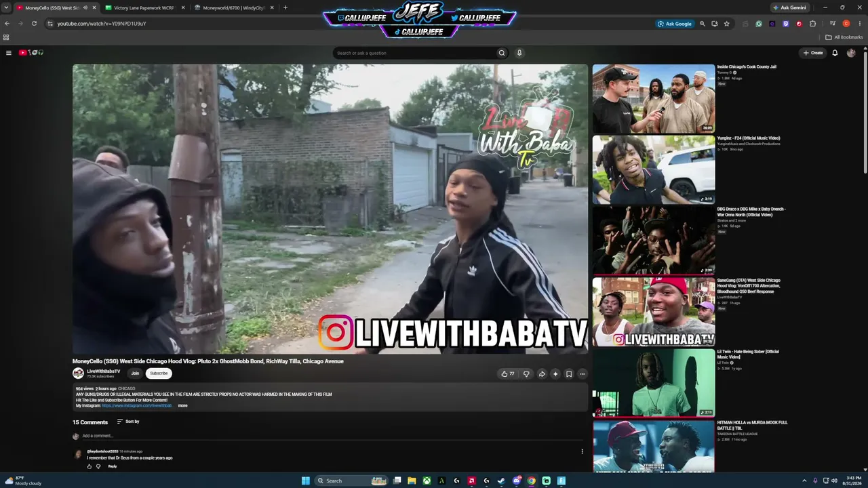This screenshot has width=868, height=488.
Task: Open site information icon in address bar
Action: tap(50, 24)
